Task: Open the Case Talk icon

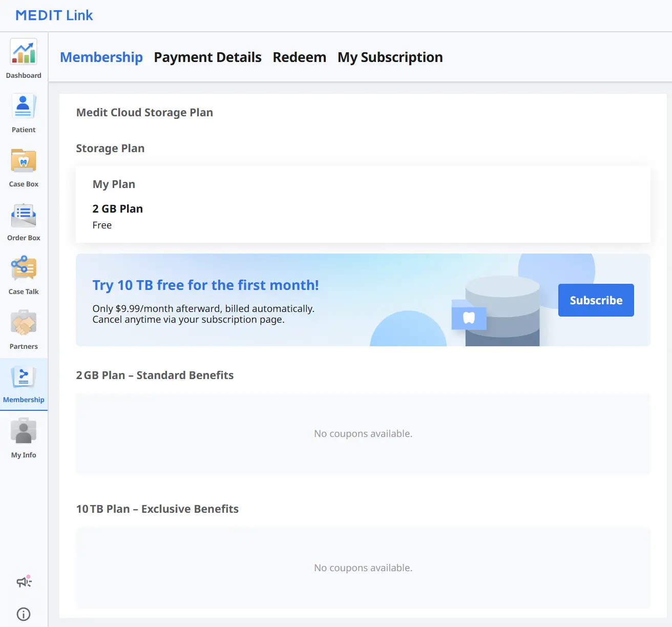Action: coord(24,268)
